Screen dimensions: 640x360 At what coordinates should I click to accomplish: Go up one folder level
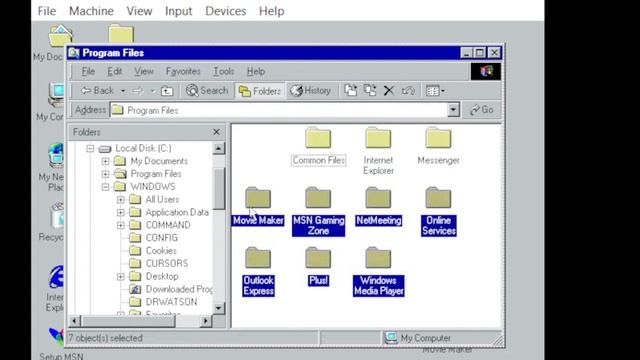click(x=167, y=91)
